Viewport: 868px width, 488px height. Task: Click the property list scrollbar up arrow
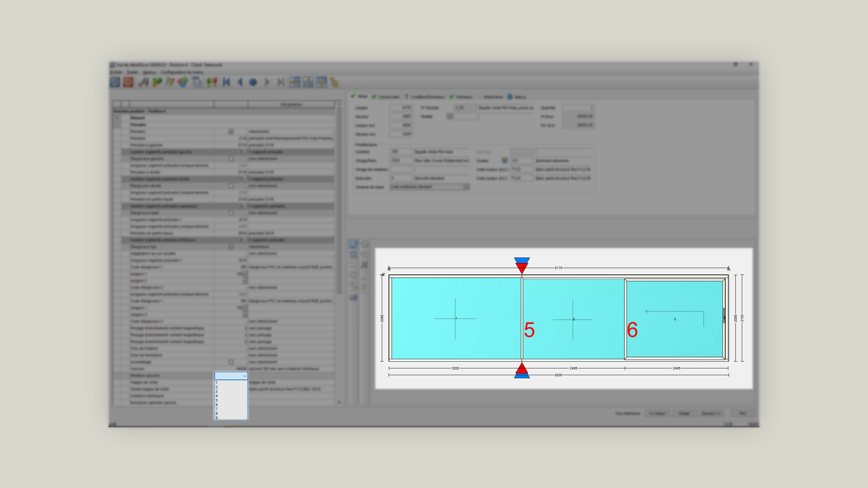tap(339, 104)
